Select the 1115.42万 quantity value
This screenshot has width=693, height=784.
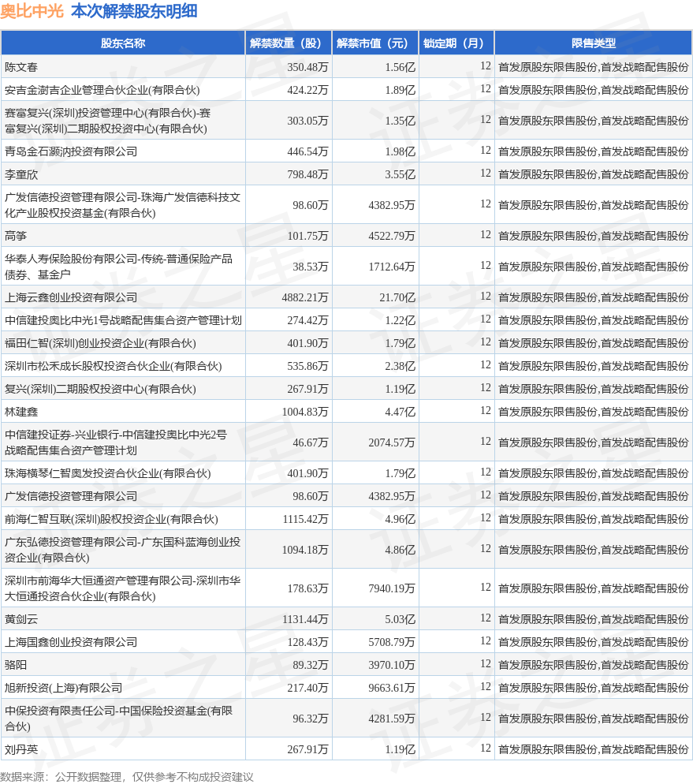pyautogui.click(x=305, y=520)
